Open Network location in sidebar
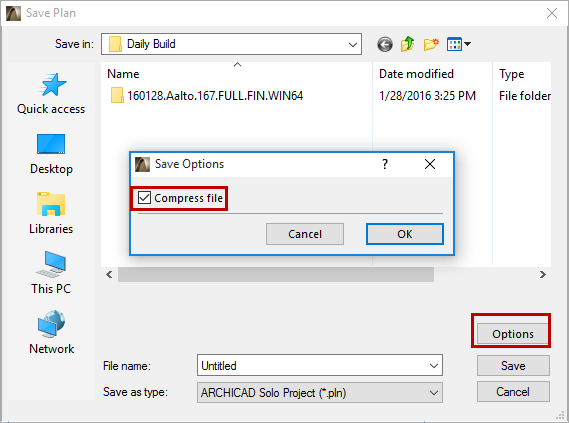Image resolution: width=569 pixels, height=423 pixels. [x=51, y=333]
